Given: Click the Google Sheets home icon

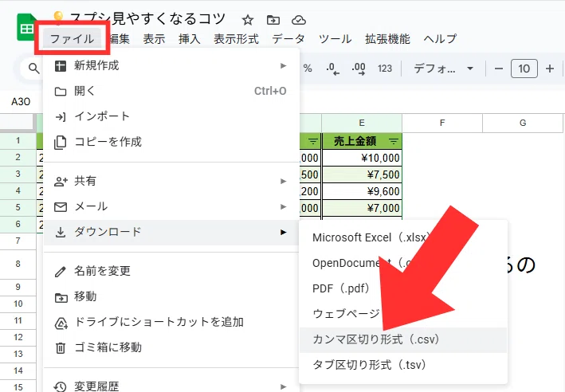Looking at the screenshot, I should tap(26, 27).
